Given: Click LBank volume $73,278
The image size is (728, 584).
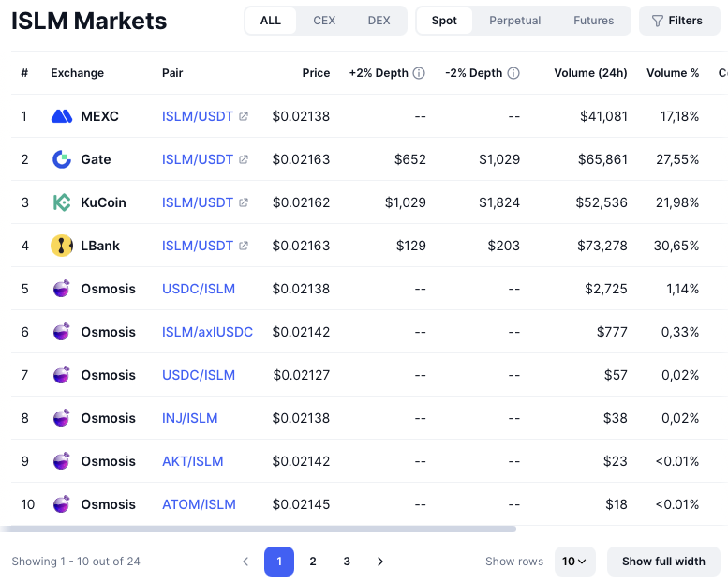Looking at the screenshot, I should click(x=602, y=246).
